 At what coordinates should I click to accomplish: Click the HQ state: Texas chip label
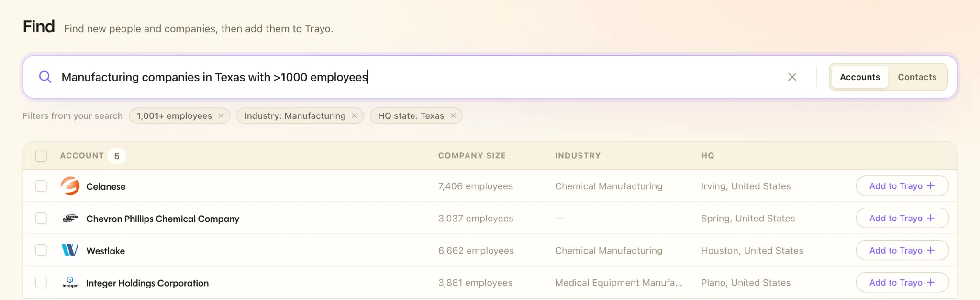tap(411, 115)
